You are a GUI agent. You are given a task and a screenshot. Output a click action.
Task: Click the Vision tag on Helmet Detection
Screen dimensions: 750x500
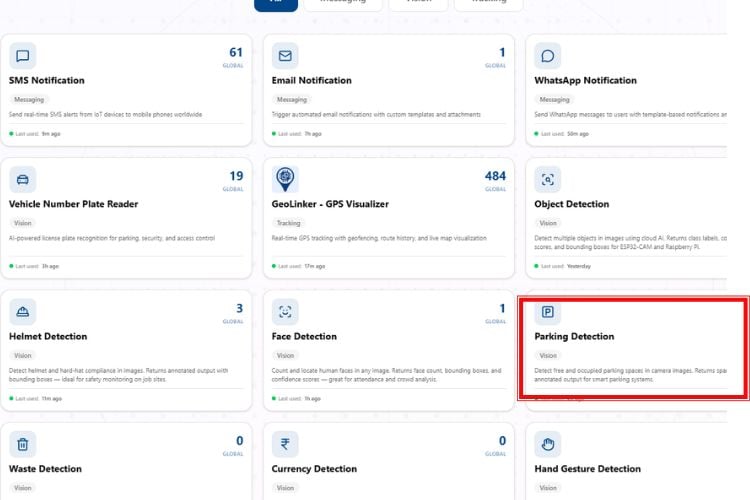(22, 356)
